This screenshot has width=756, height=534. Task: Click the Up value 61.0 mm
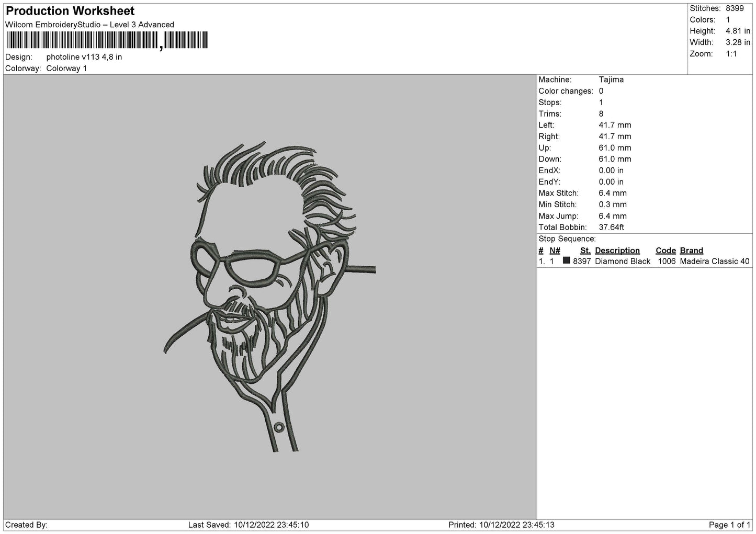615,148
